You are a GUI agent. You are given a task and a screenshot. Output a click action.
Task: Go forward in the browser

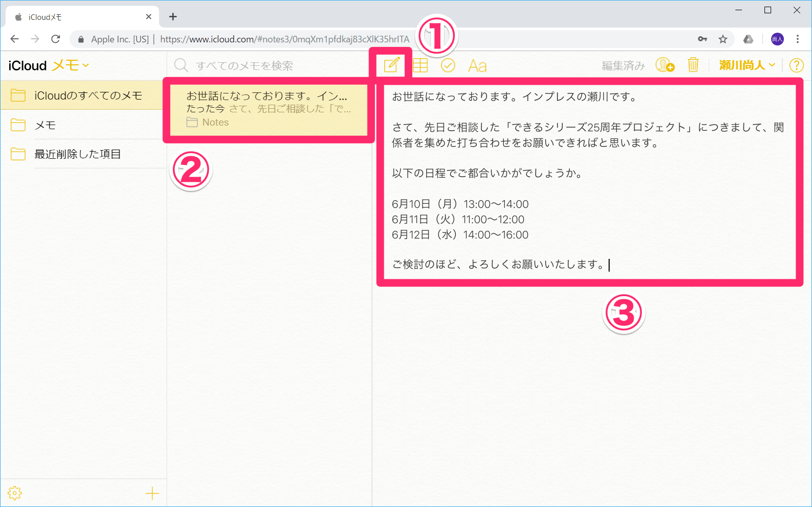[x=35, y=39]
